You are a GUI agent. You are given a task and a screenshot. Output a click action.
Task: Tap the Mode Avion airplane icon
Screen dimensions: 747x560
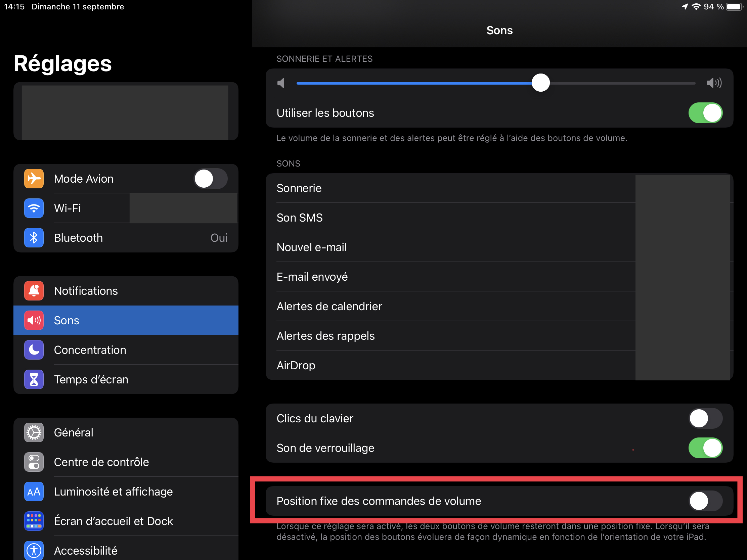tap(34, 179)
